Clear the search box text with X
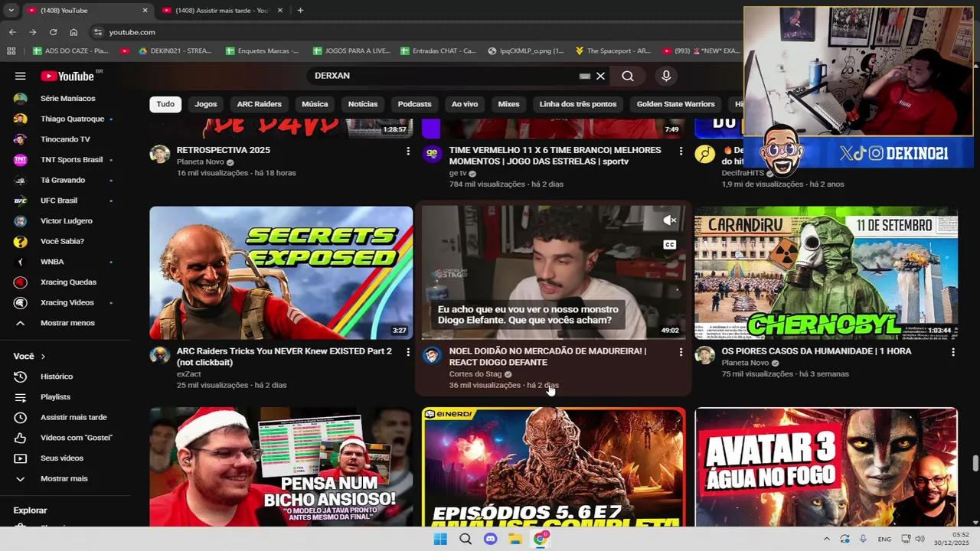Screen dimensions: 980x551 [600, 76]
